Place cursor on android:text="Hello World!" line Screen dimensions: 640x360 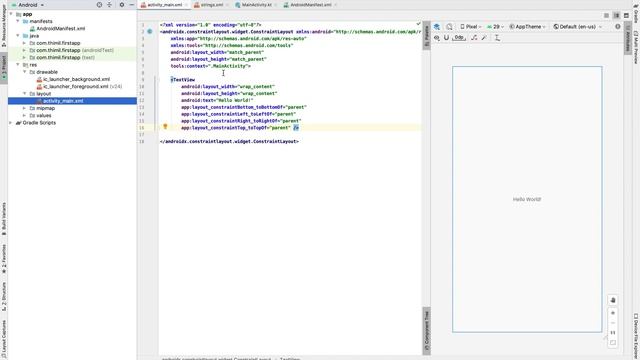217,100
